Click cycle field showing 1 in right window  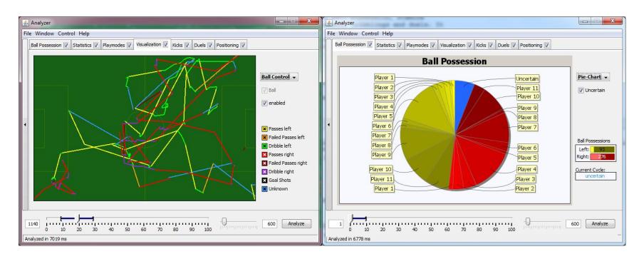(x=336, y=224)
